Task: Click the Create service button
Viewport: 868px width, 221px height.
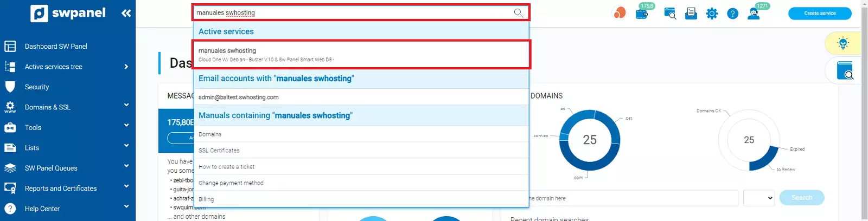Action: (x=819, y=13)
